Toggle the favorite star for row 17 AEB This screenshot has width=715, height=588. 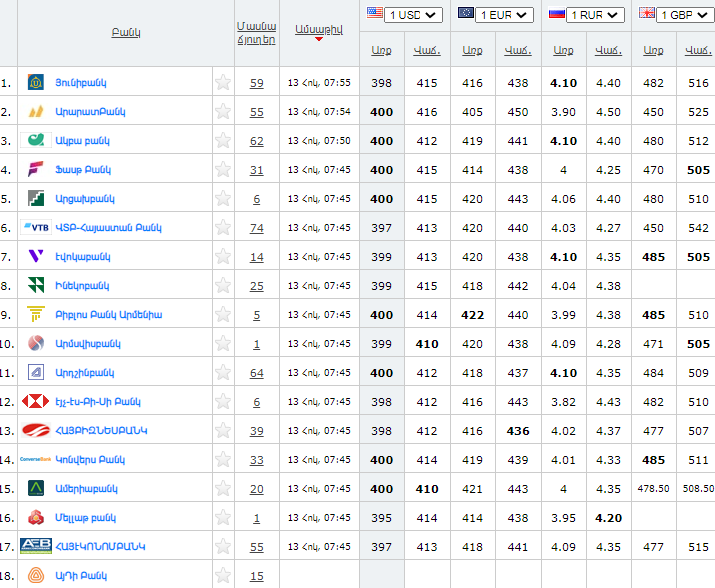(x=223, y=546)
